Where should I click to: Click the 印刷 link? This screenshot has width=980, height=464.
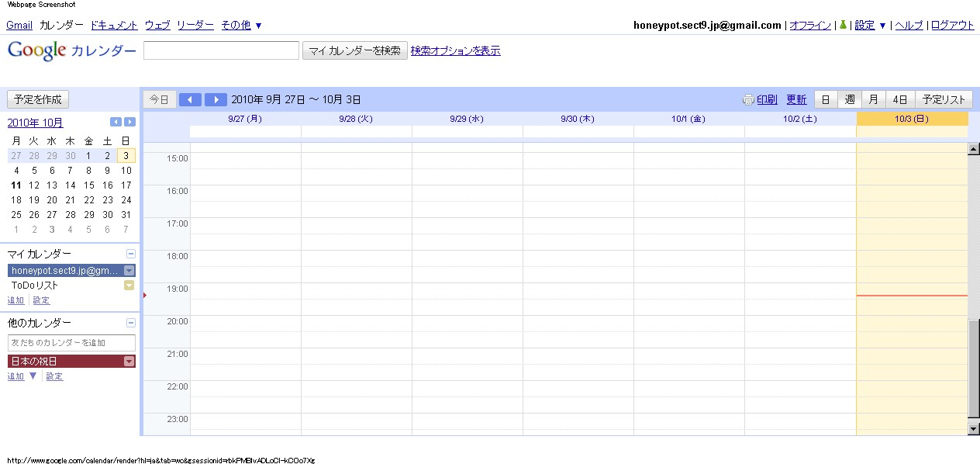point(767,99)
